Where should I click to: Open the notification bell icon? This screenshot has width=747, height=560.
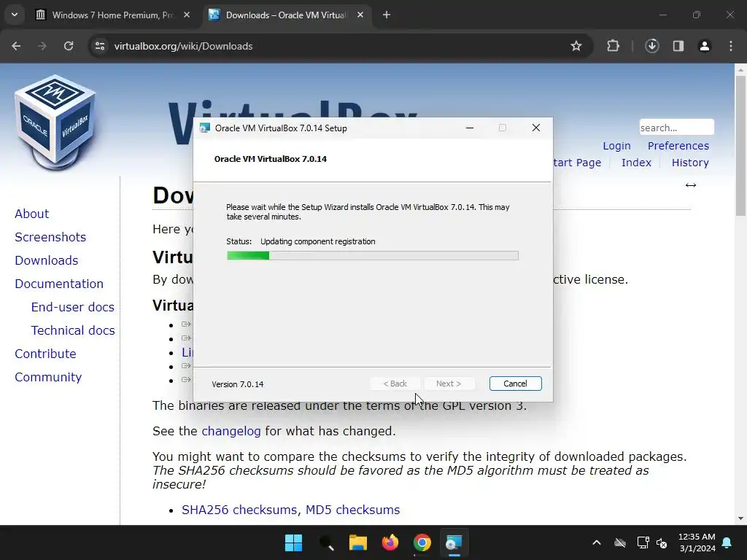tap(727, 542)
